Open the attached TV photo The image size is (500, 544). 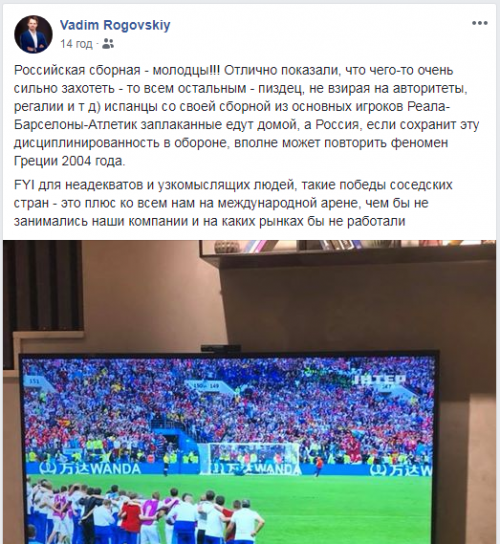[x=250, y=392]
